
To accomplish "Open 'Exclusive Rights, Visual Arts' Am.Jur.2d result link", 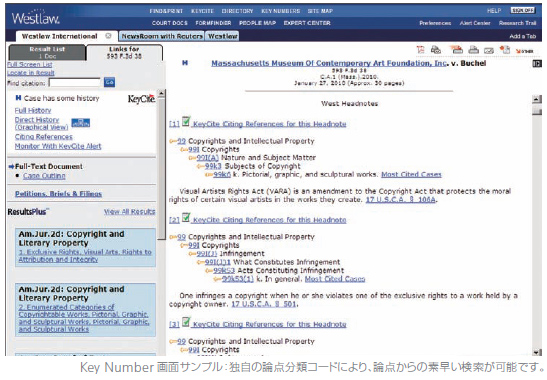I will coord(85,256).
